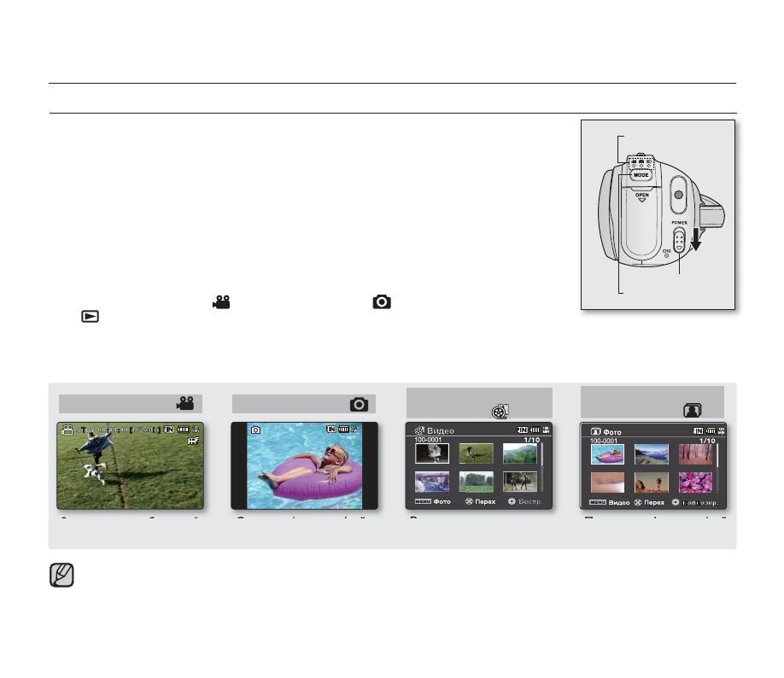Click the playback mode icon
Screen dimensions: 784x678
90,317
